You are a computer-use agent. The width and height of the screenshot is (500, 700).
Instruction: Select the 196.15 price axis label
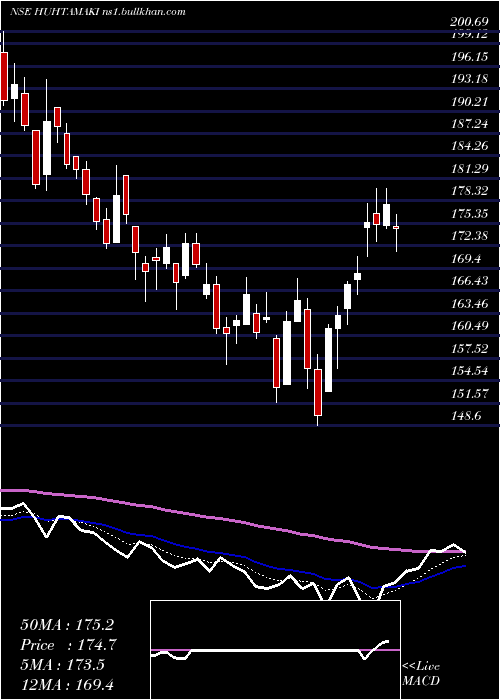pyautogui.click(x=471, y=58)
